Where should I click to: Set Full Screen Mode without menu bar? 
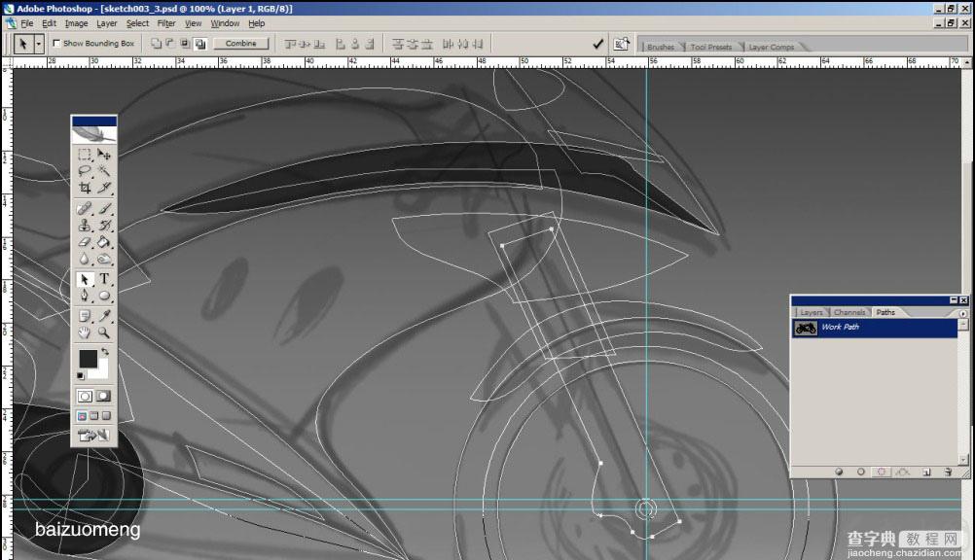(106, 416)
